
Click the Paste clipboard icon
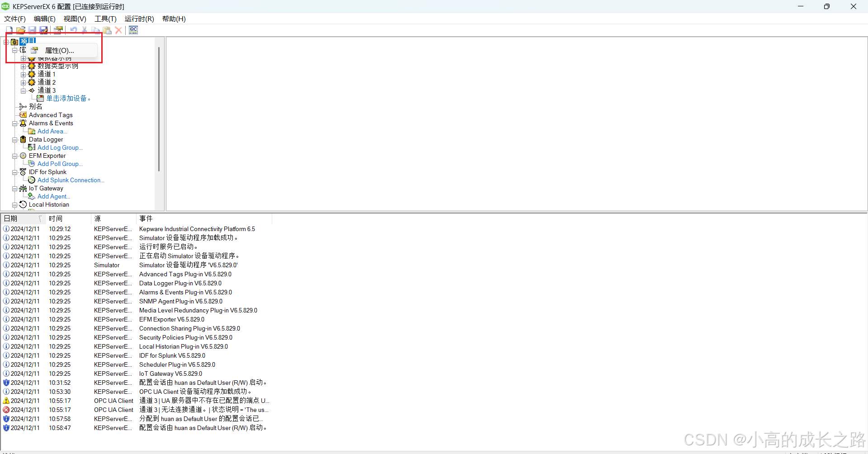click(x=107, y=30)
